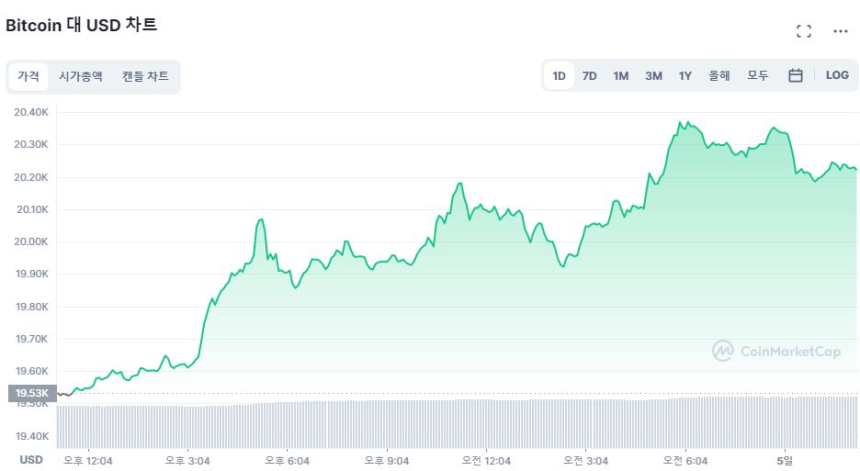
Task: Click the Bitcoin 대 USD 차트 title
Action: point(81,25)
